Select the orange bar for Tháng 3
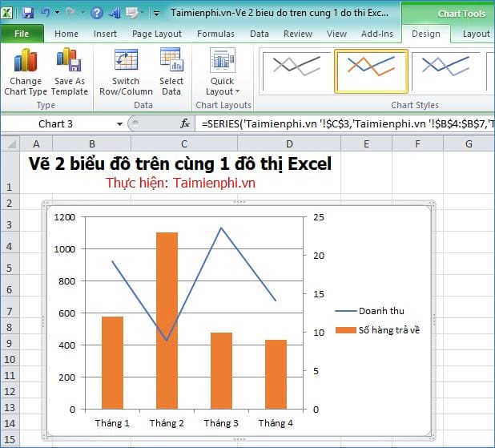The width and height of the screenshot is (495, 448). click(x=221, y=371)
